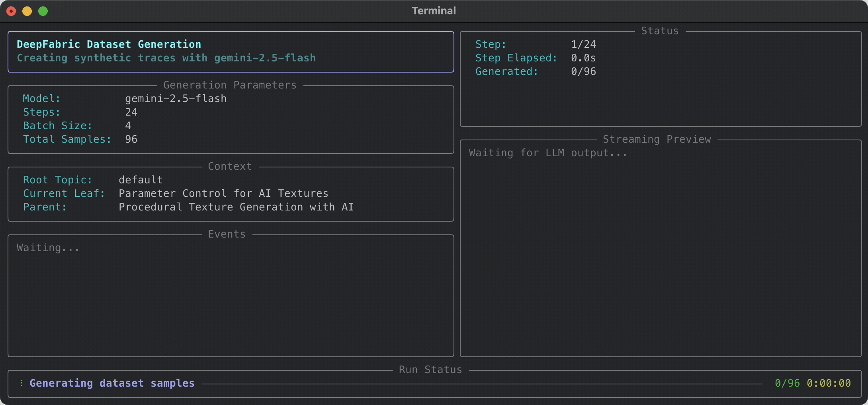This screenshot has width=868, height=405.
Task: Click the green 0/96 progress counter
Action: (787, 383)
